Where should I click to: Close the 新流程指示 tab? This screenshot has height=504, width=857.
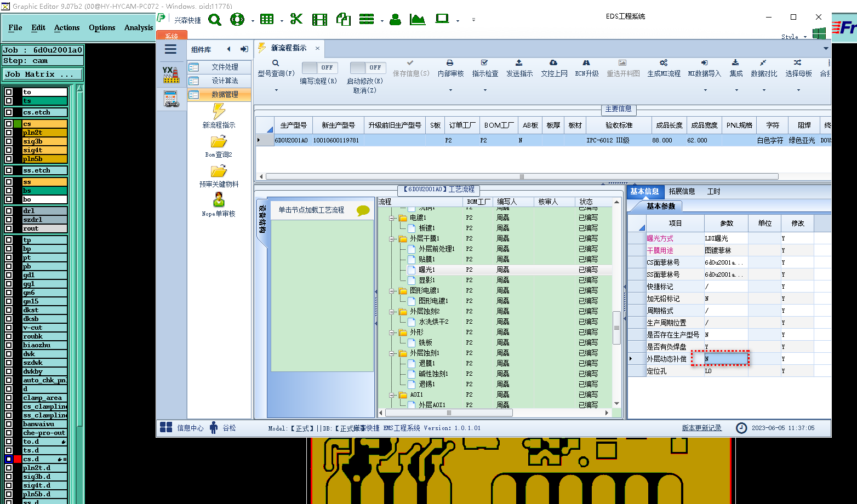(x=317, y=48)
